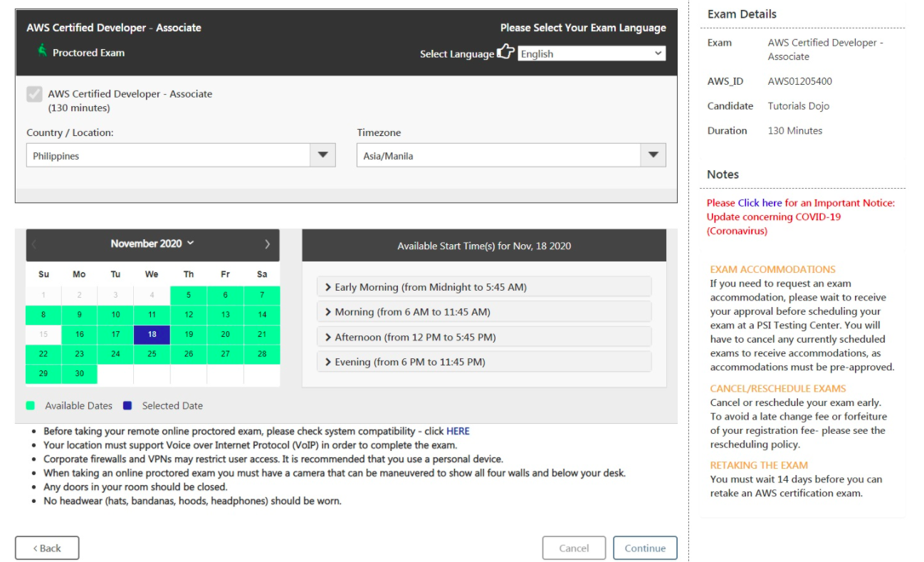Toggle the AWS Certified Developer checkbox
The image size is (924, 562).
[34, 94]
